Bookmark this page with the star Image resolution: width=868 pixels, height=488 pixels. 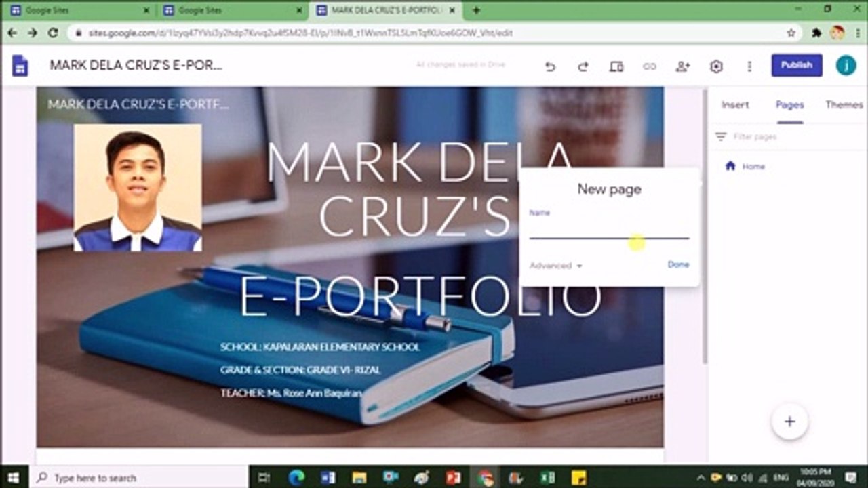pos(791,33)
